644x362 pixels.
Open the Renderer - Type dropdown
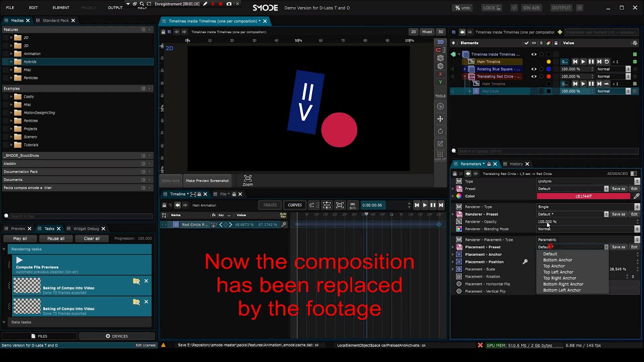[x=589, y=207]
